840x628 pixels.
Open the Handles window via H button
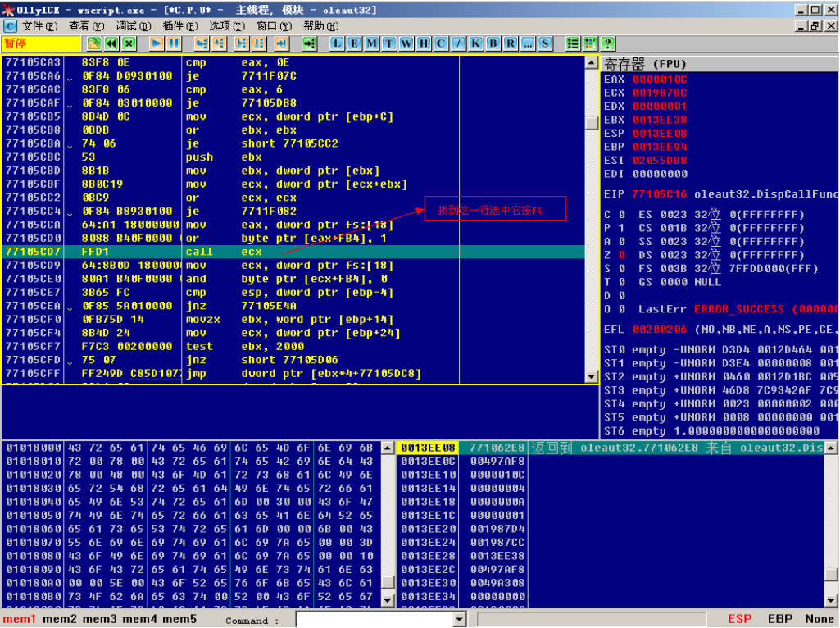tap(424, 44)
